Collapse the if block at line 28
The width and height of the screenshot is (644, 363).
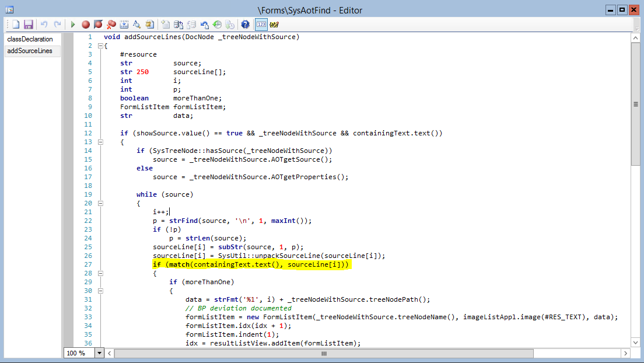click(100, 273)
